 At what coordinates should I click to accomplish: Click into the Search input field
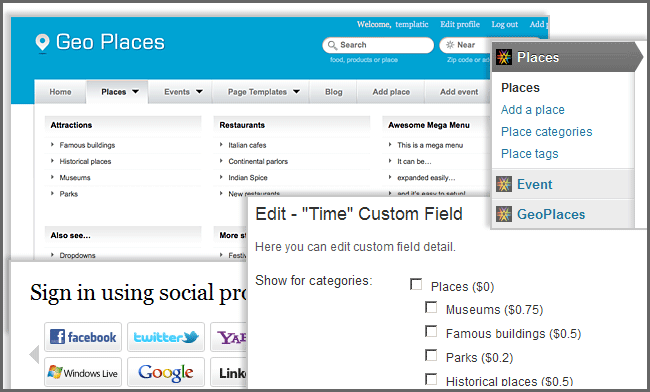378,45
